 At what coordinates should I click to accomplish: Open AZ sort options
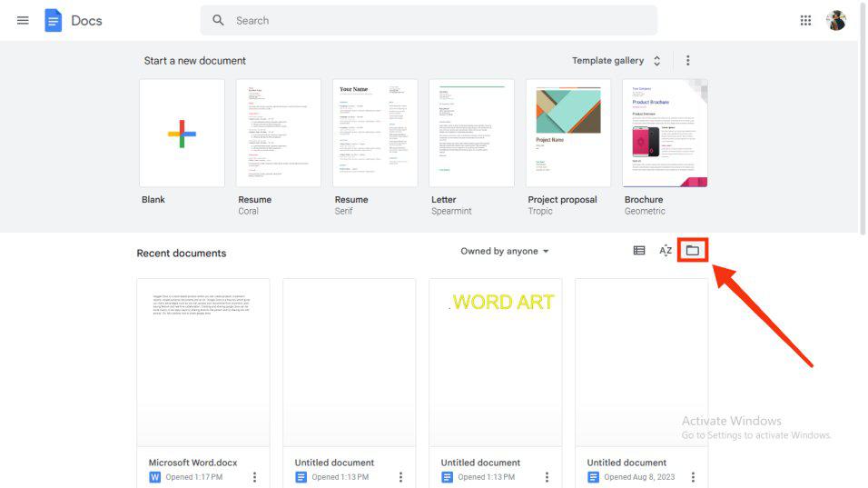(666, 251)
